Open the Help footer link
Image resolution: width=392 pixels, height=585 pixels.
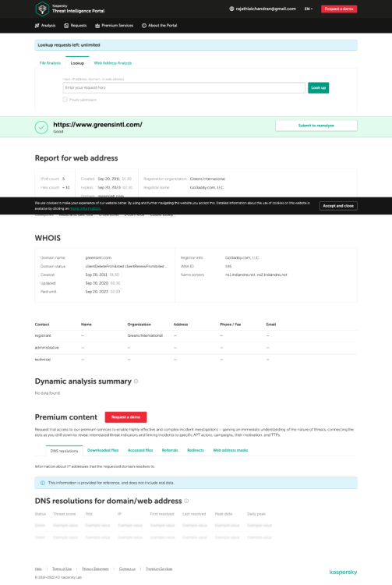click(x=38, y=569)
